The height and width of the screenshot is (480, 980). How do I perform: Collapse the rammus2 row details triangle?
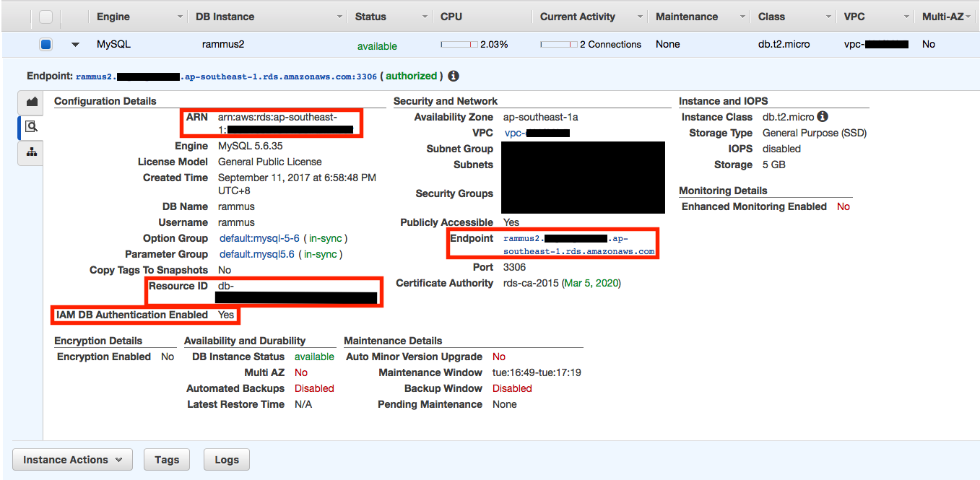75,45
